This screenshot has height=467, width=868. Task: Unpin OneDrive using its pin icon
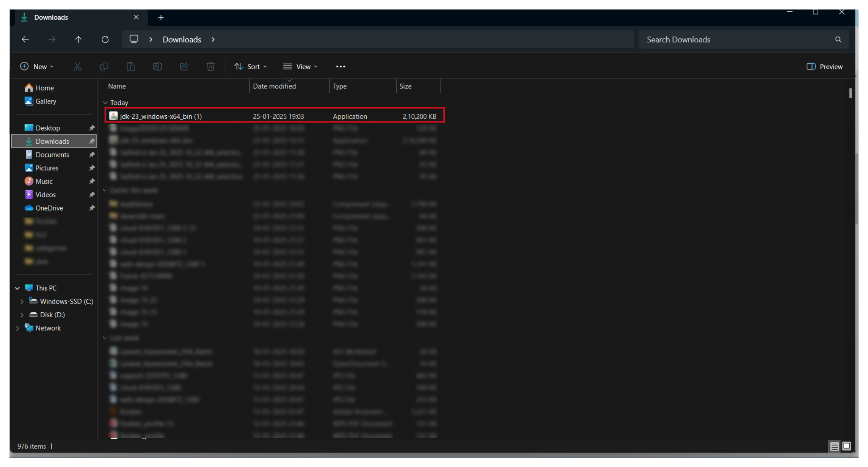click(91, 208)
